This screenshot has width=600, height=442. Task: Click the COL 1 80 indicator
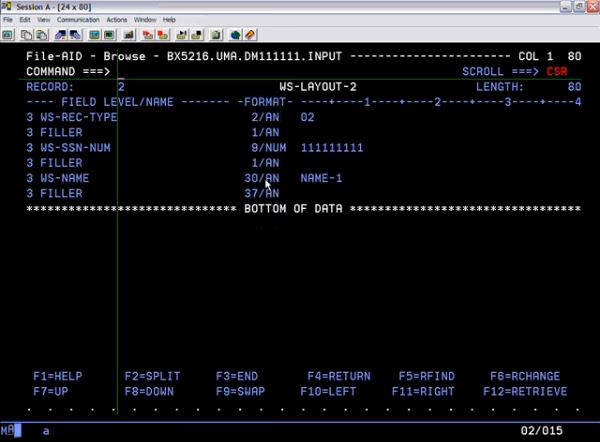pyautogui.click(x=550, y=56)
